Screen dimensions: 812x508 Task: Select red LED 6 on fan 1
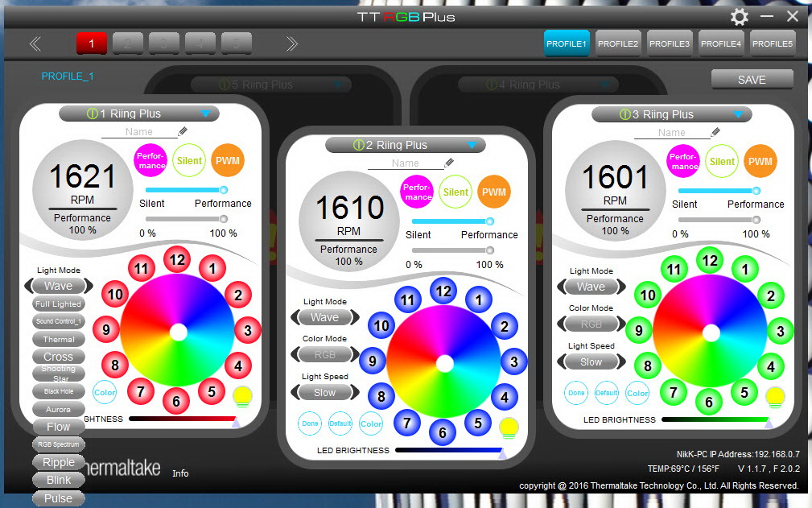(176, 401)
